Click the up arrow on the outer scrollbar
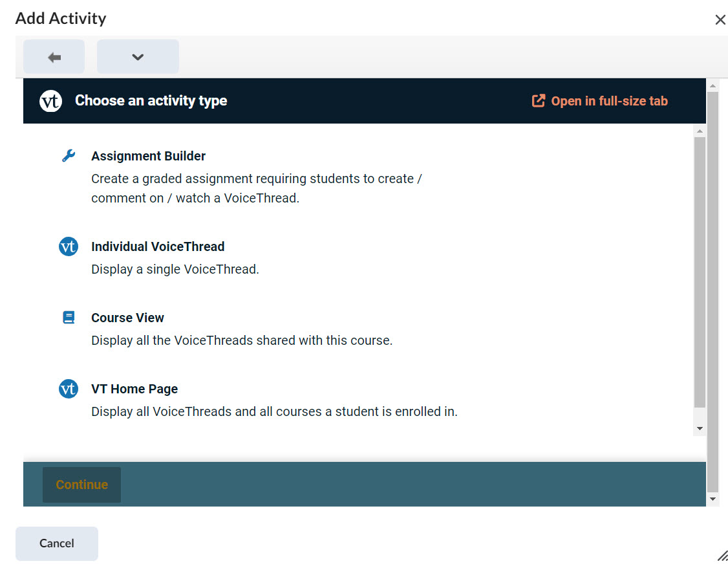 tap(712, 85)
